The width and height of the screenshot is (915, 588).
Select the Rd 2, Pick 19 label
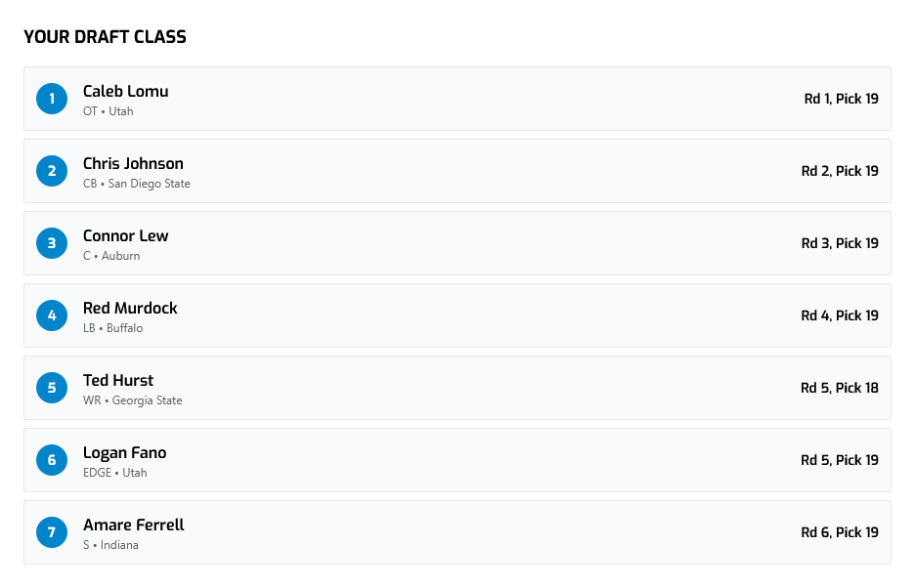pos(840,171)
